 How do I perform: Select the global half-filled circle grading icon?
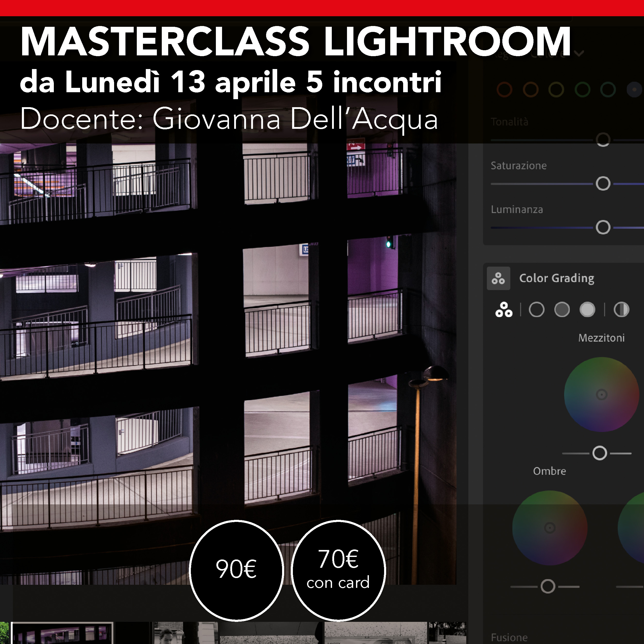coord(621,310)
